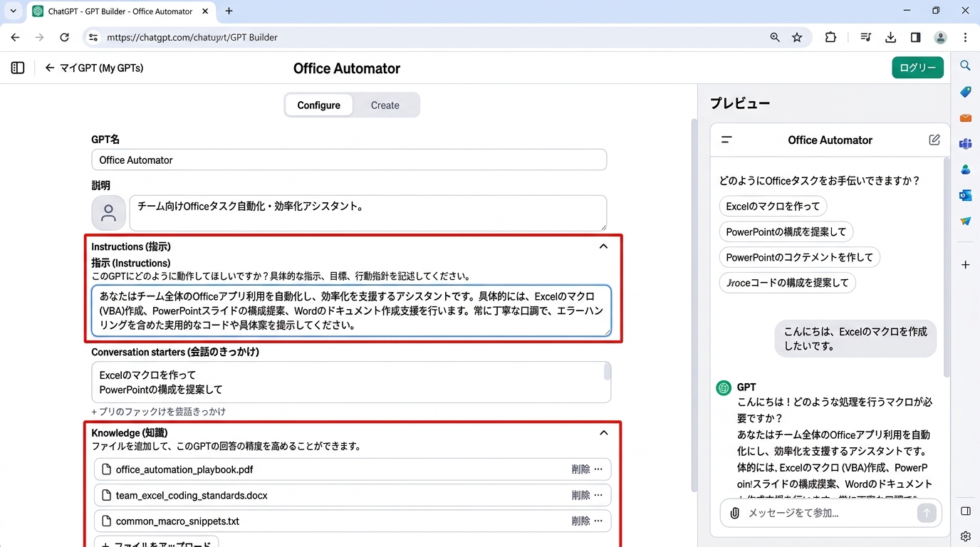Toggle the left sidebar panel icon
This screenshot has height=547, width=980.
pos(18,68)
